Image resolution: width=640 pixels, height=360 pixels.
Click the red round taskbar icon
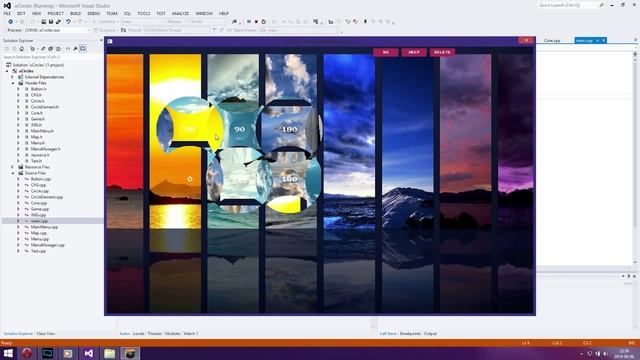coord(27,353)
